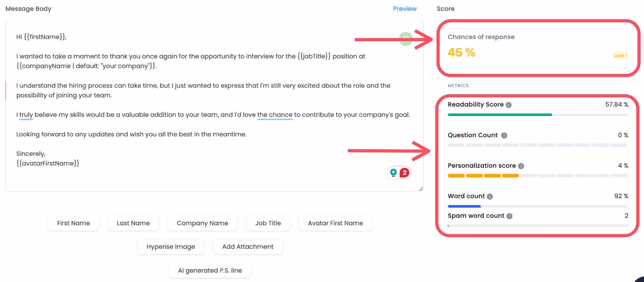Insert the Avatar First Name variable

pos(335,223)
